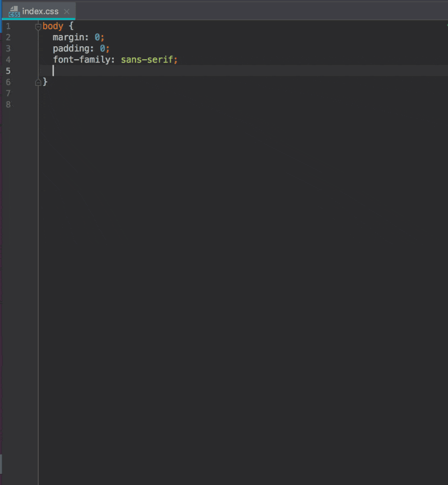Click the semicolon after sans-serif
The height and width of the screenshot is (485, 448).
point(176,59)
